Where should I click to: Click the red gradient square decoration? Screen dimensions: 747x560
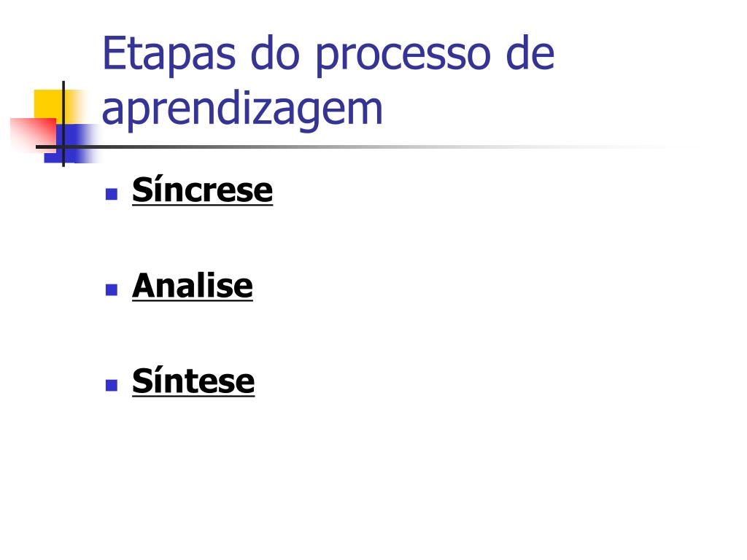click(x=29, y=133)
